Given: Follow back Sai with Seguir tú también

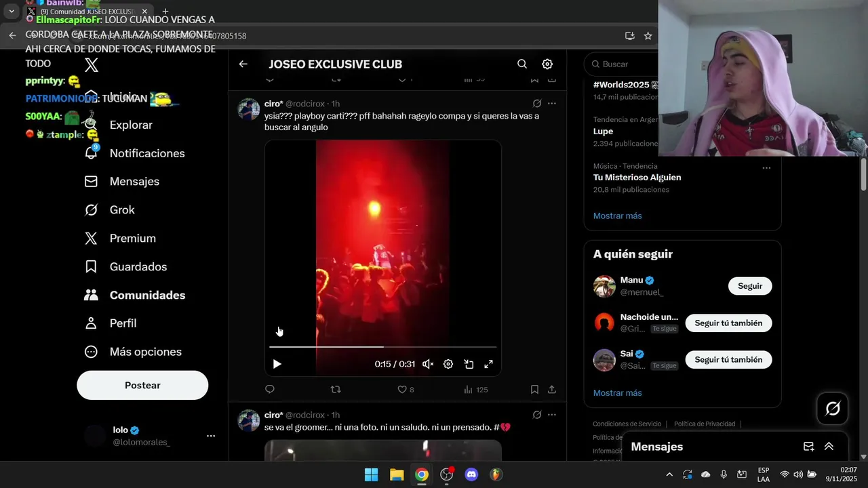Looking at the screenshot, I should click(728, 360).
